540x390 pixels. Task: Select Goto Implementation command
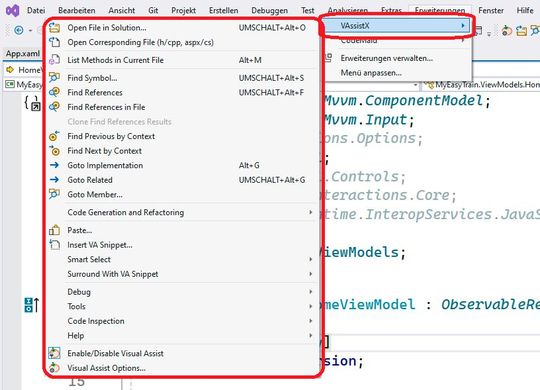pyautogui.click(x=181, y=165)
